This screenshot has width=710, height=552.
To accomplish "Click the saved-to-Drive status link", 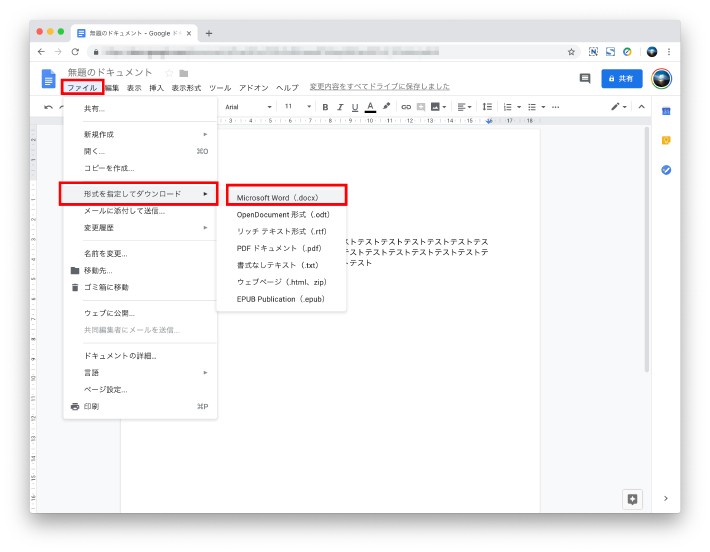I will pos(379,86).
